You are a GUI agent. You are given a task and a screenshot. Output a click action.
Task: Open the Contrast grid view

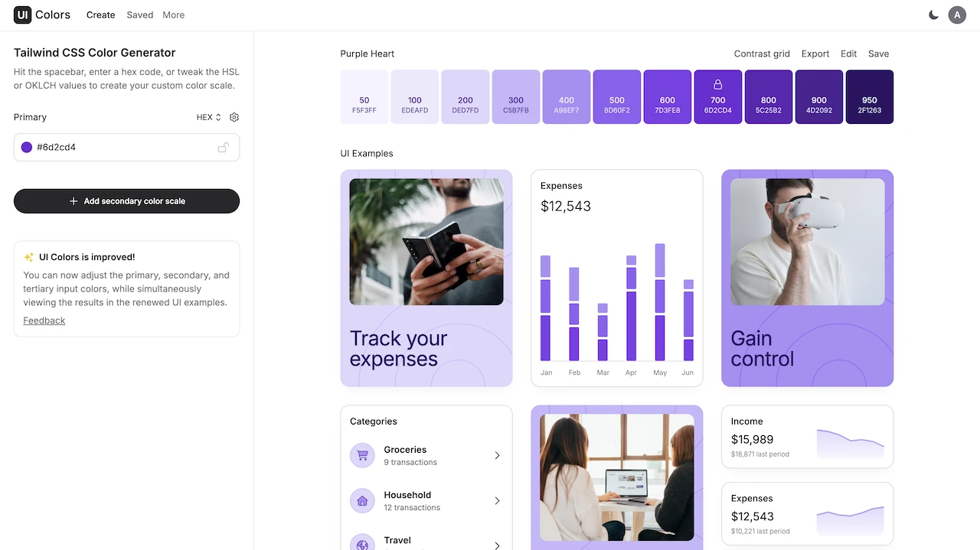761,54
